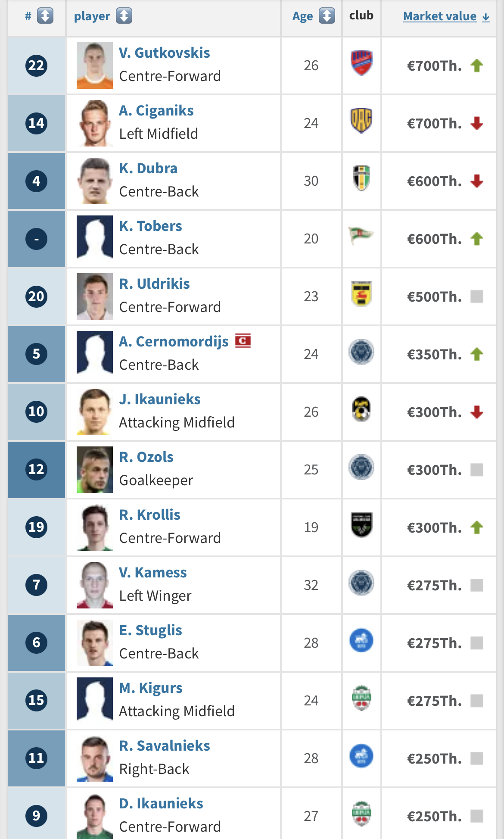This screenshot has width=504, height=839.
Task: Click M. Kigurs' club crest
Action: (x=361, y=698)
